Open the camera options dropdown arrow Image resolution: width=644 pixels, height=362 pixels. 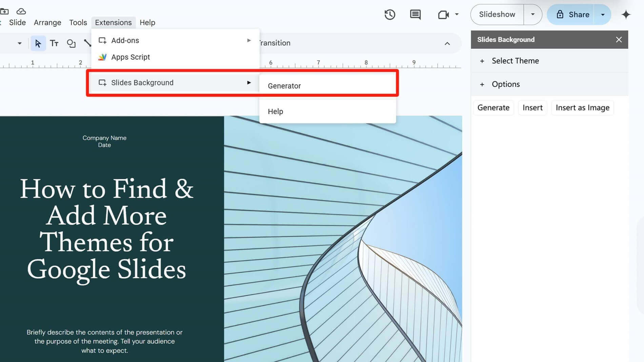coord(457,14)
